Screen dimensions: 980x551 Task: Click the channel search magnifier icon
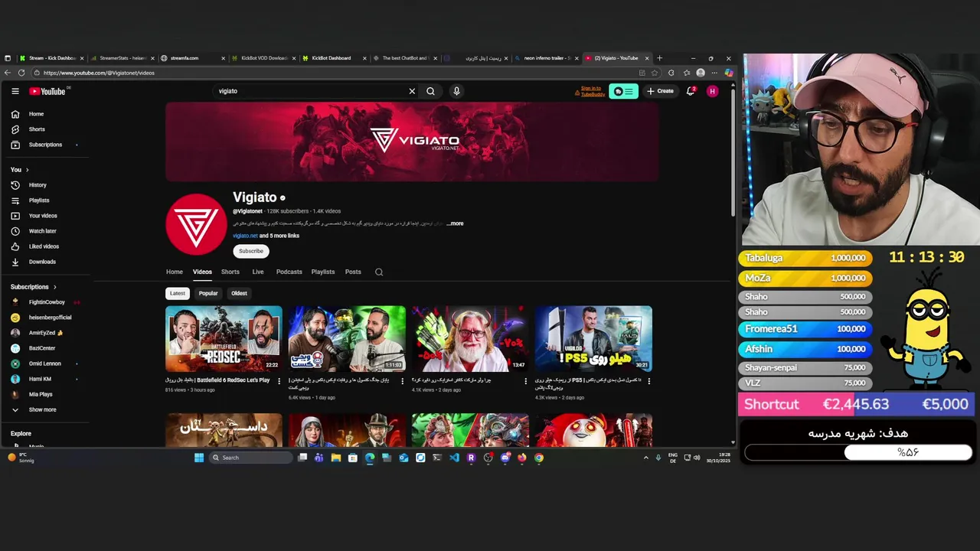tap(379, 272)
